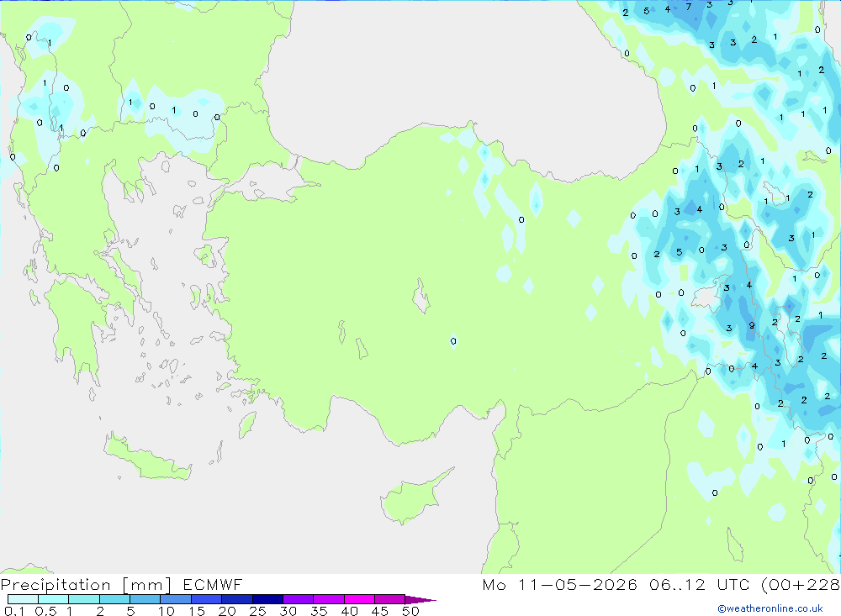841x616 pixels.
Task: Select the 30–35 mm purple legend box
Action: click(x=298, y=599)
